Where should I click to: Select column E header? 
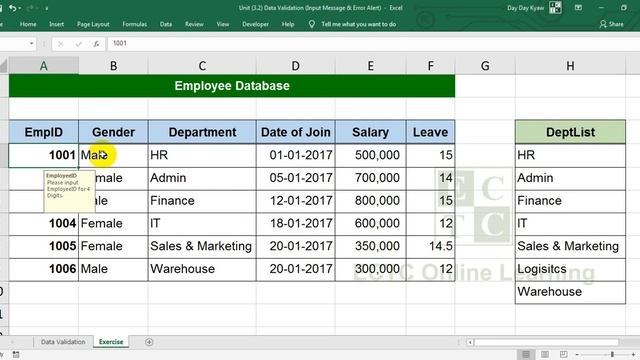371,65
